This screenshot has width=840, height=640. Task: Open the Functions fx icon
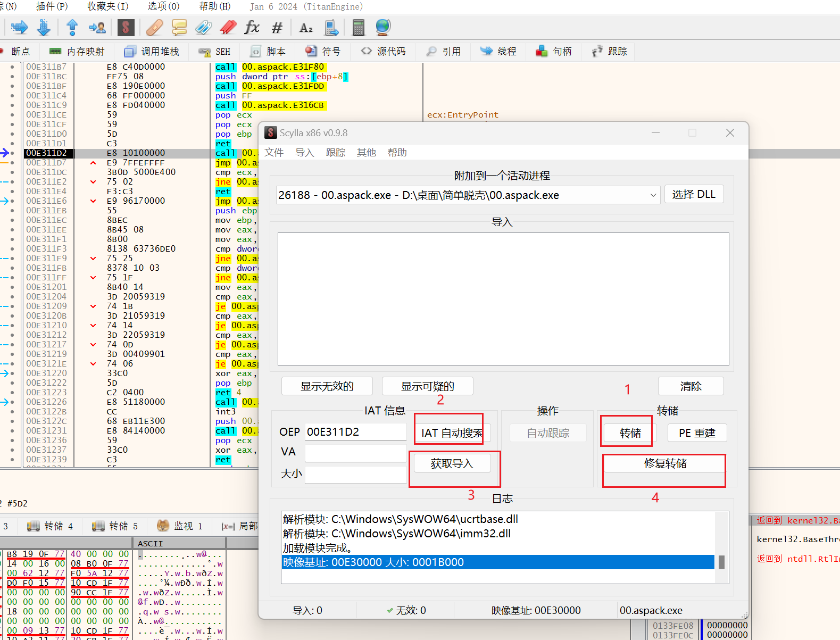click(252, 28)
